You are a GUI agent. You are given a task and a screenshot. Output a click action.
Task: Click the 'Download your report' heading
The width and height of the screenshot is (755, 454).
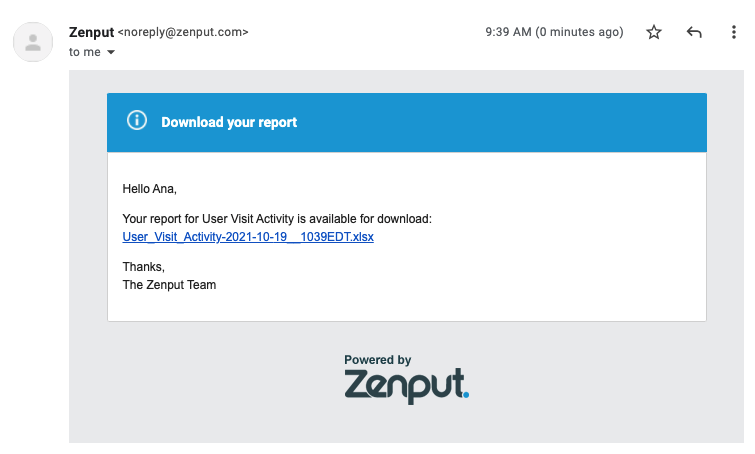coord(229,122)
